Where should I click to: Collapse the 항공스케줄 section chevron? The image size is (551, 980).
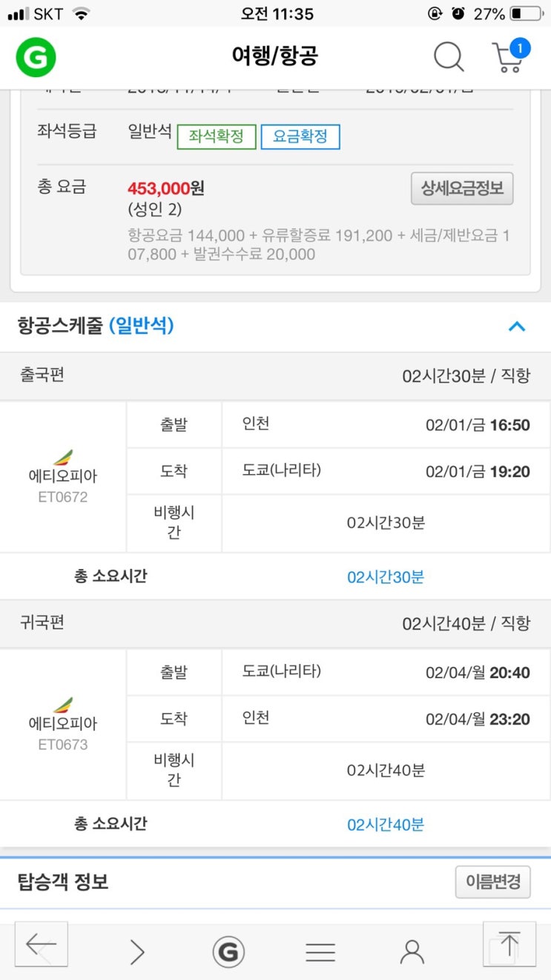pyautogui.click(x=517, y=326)
